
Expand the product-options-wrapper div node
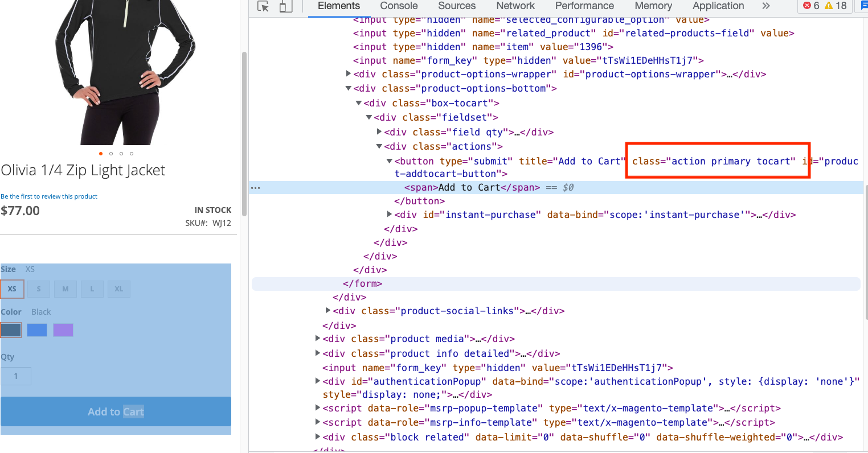coord(349,74)
